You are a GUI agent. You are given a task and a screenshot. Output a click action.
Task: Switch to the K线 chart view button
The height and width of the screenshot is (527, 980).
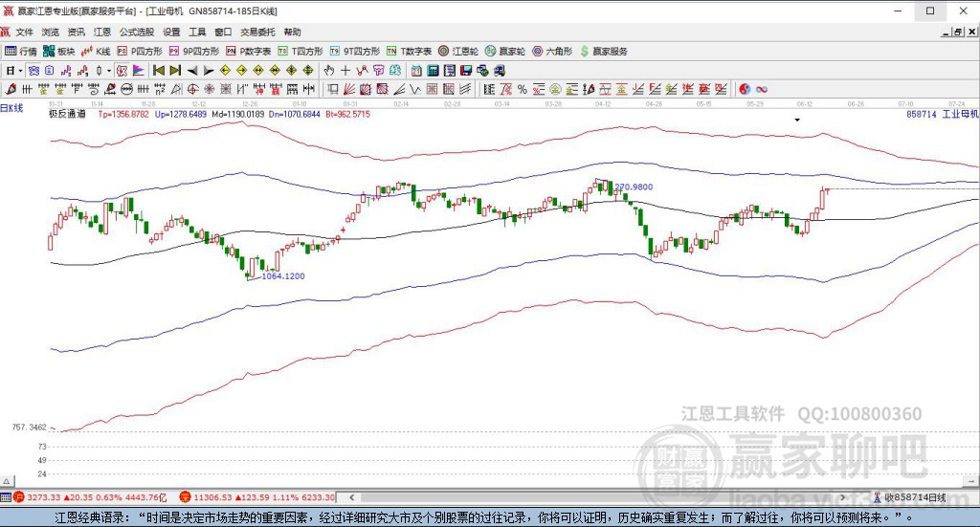point(96,52)
